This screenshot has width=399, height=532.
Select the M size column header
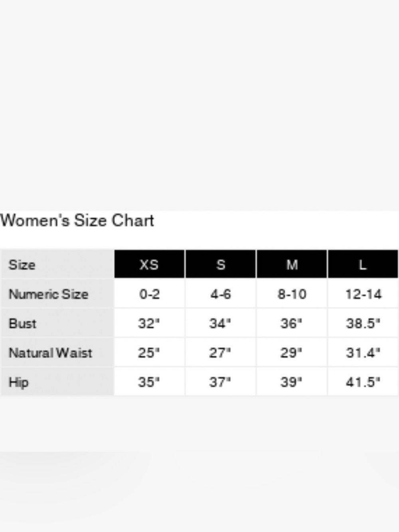[292, 264]
